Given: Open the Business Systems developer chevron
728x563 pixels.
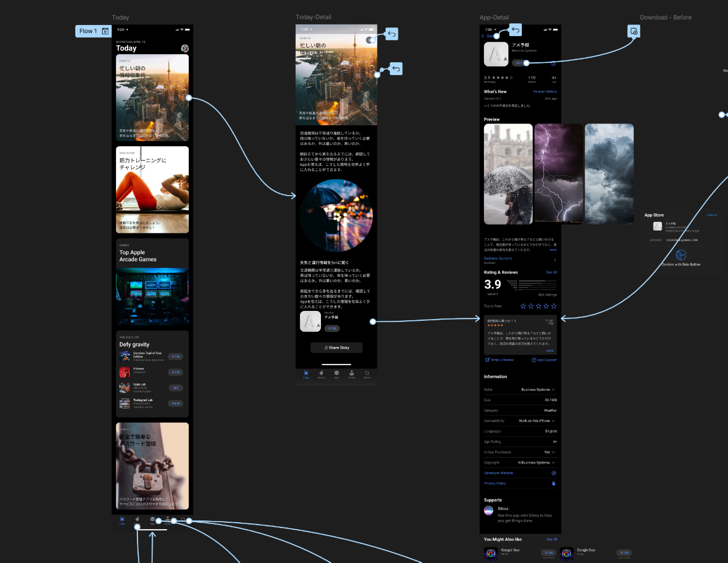Looking at the screenshot, I should (554, 260).
